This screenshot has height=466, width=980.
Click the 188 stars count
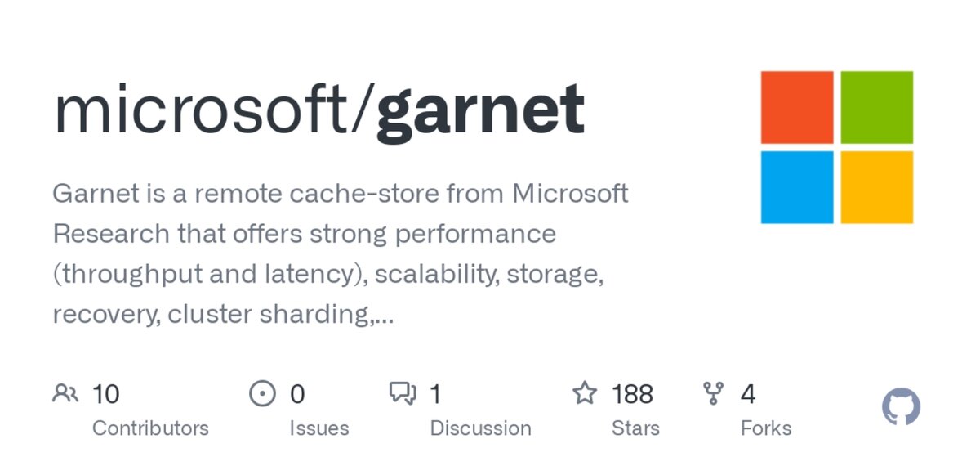(632, 394)
